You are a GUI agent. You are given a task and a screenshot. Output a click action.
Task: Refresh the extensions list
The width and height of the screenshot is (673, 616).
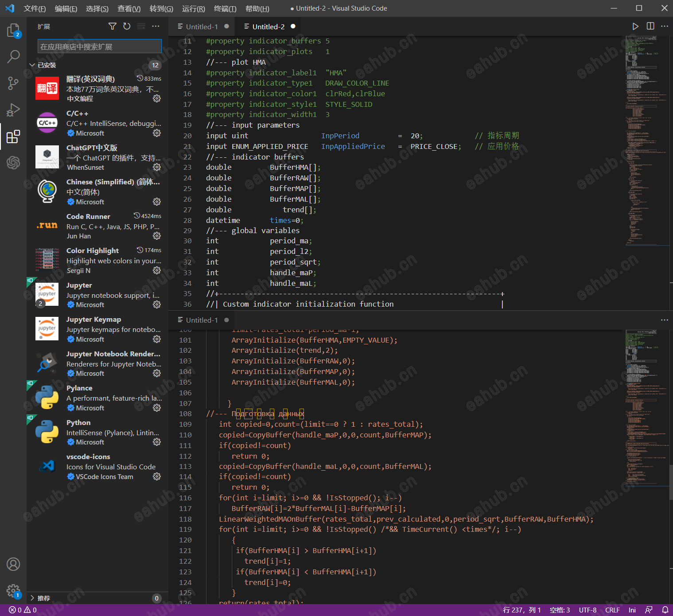pos(127,27)
